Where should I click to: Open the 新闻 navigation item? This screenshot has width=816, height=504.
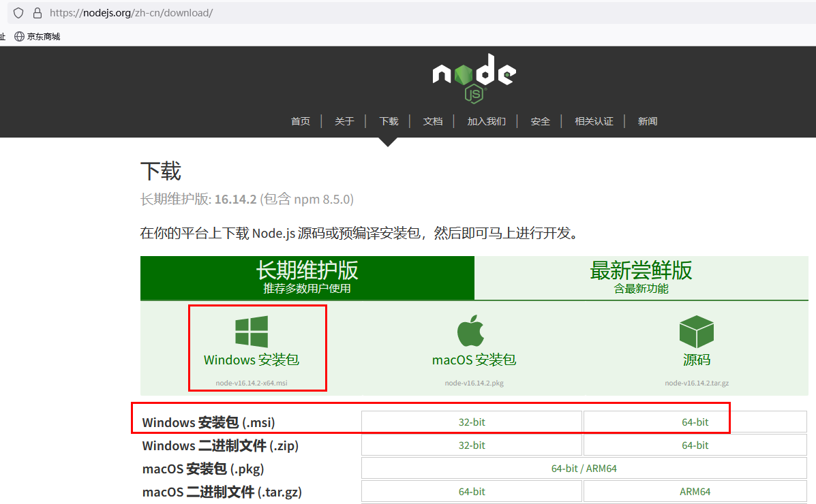point(648,121)
